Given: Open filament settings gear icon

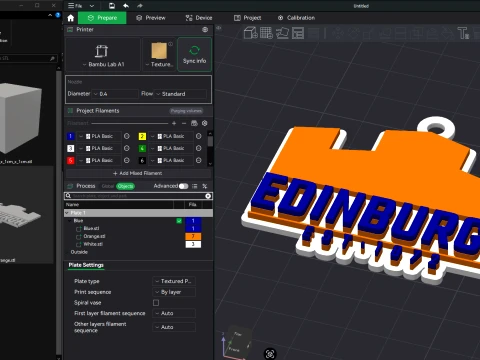Looking at the screenshot, I should 205,123.
